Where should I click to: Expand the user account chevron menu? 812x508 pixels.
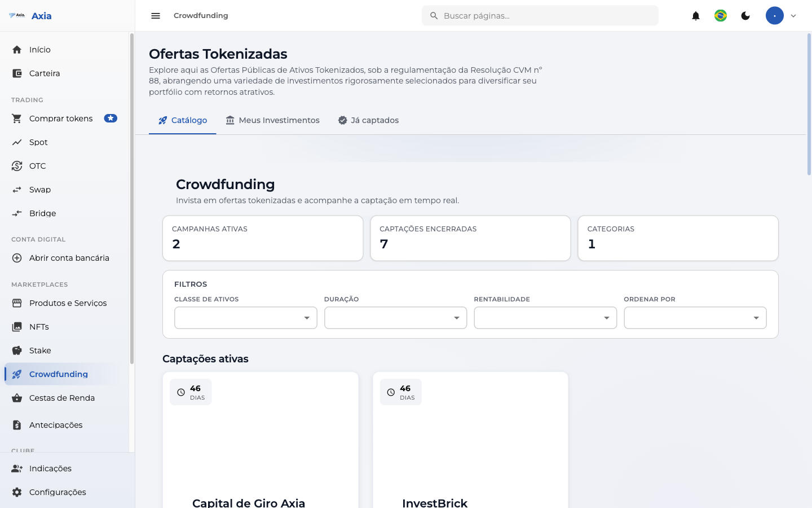pyautogui.click(x=793, y=16)
